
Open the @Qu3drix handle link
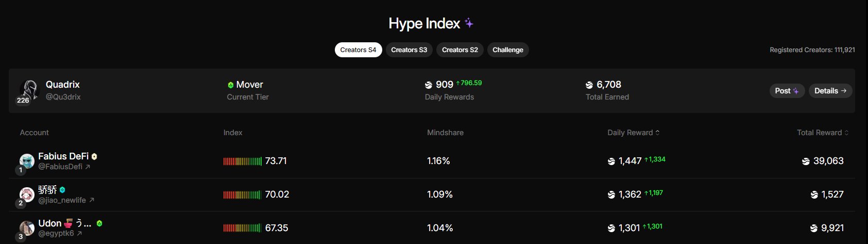(63, 96)
